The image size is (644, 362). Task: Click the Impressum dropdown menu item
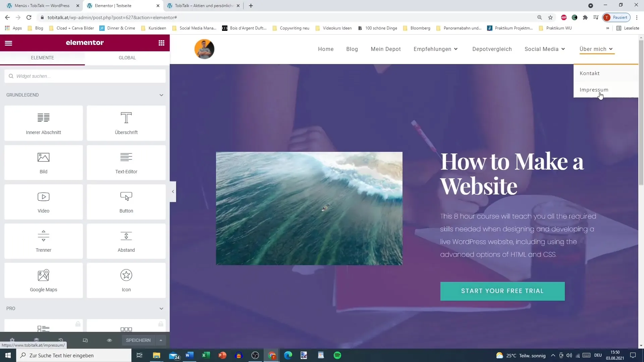pos(594,90)
